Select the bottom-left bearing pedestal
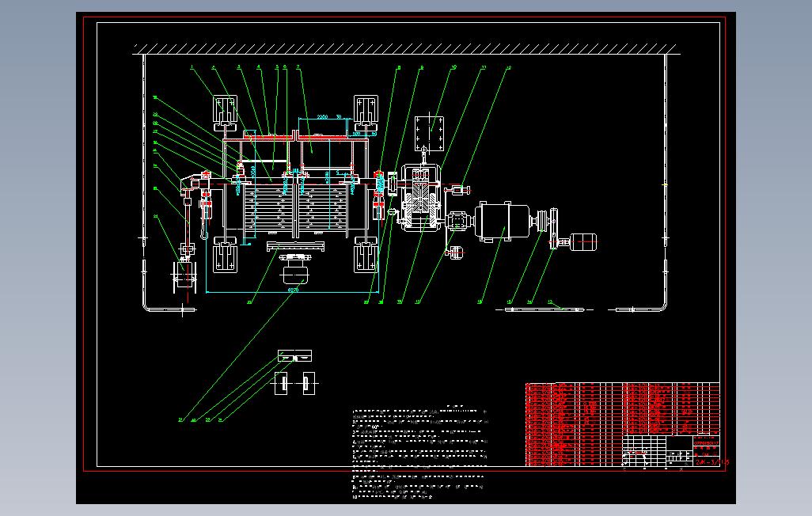Viewport: 812px width, 516px height. pyautogui.click(x=225, y=255)
